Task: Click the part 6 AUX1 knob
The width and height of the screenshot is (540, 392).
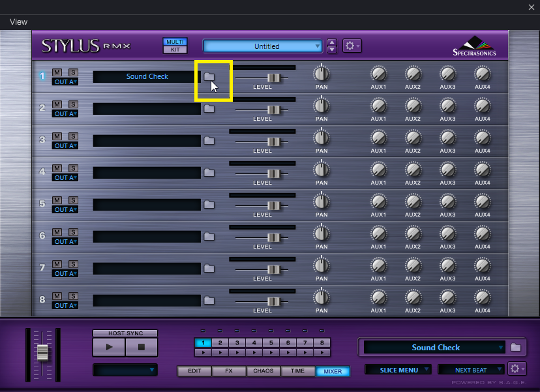Action: 378,234
